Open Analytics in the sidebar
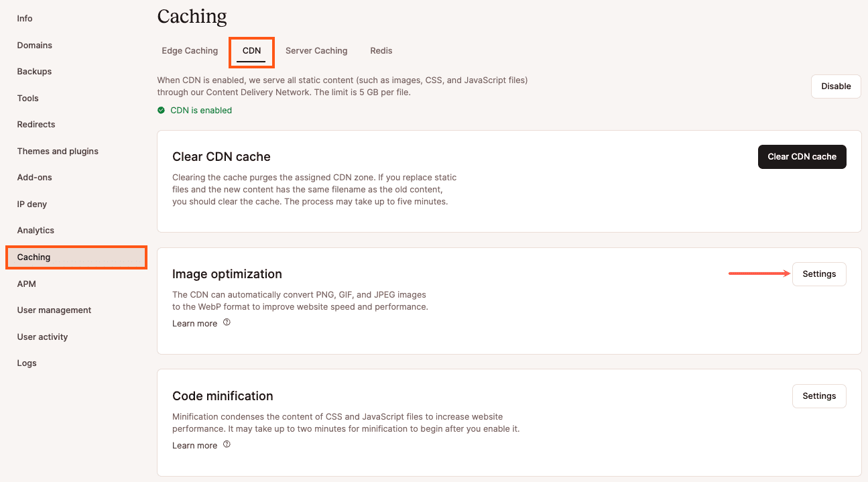868x482 pixels. [x=36, y=231]
